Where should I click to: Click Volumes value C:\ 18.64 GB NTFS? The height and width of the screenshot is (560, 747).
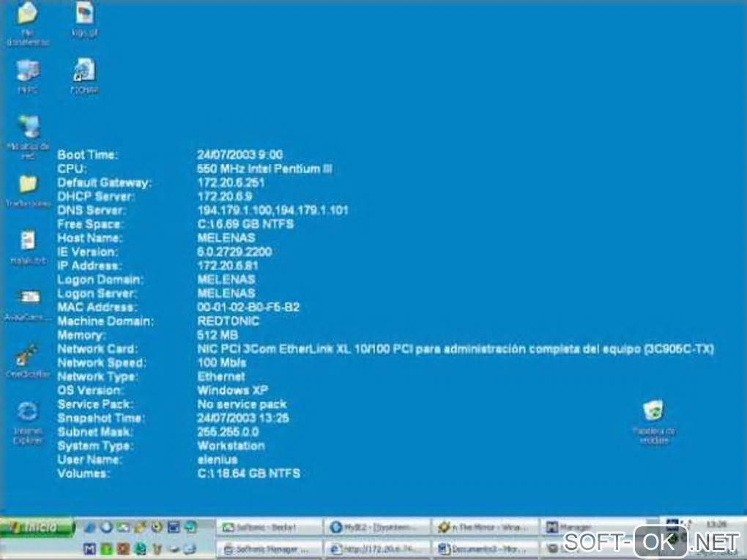(x=249, y=474)
